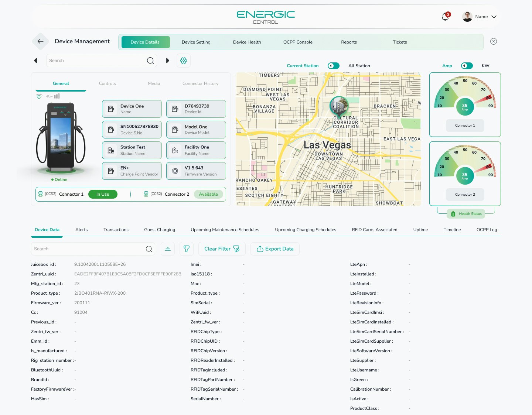Click the 4G+ signal bars icon
The image size is (532, 415).
[57, 96]
